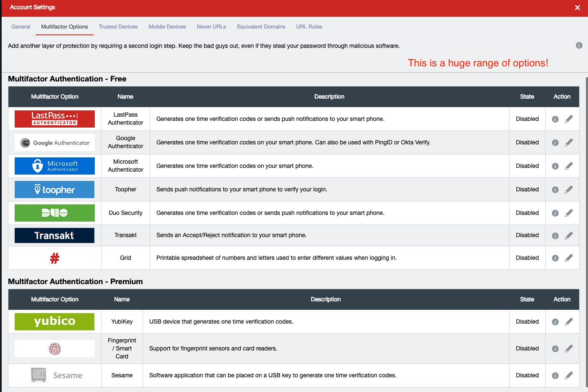Open the Trusted Devices tab
The image size is (588, 392).
click(x=118, y=26)
